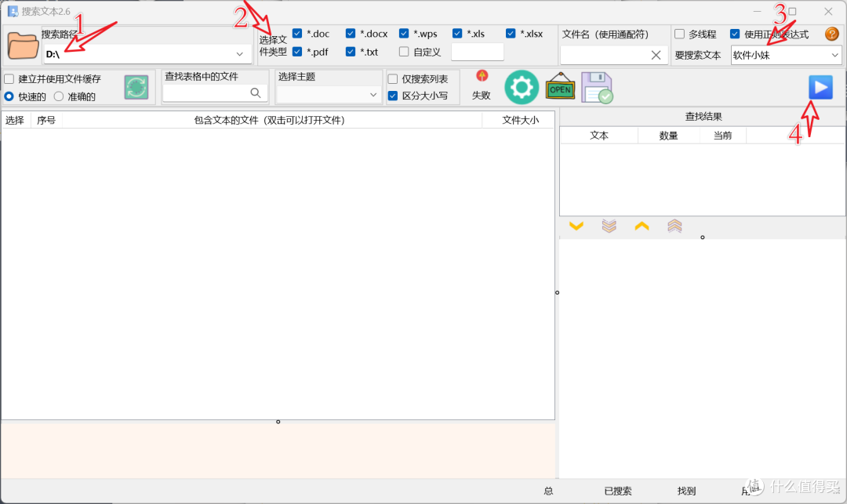Click the double up chevron icon
The image size is (847, 504).
click(674, 226)
